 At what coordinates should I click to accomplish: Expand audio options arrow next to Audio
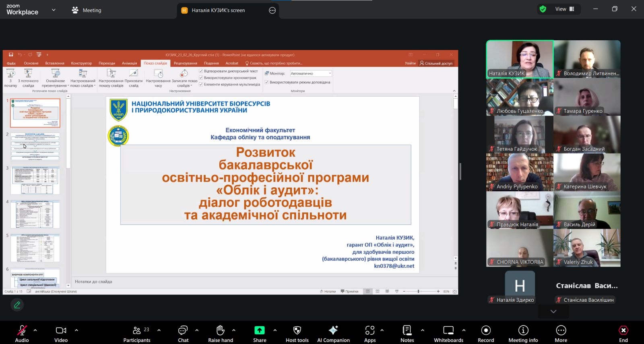(x=35, y=330)
